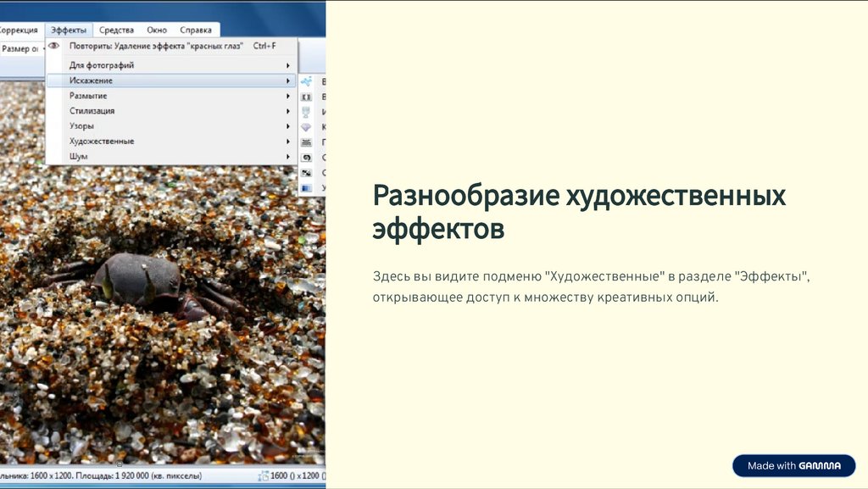Click the Made with Gamma button
The height and width of the screenshot is (489, 868).
click(793, 465)
